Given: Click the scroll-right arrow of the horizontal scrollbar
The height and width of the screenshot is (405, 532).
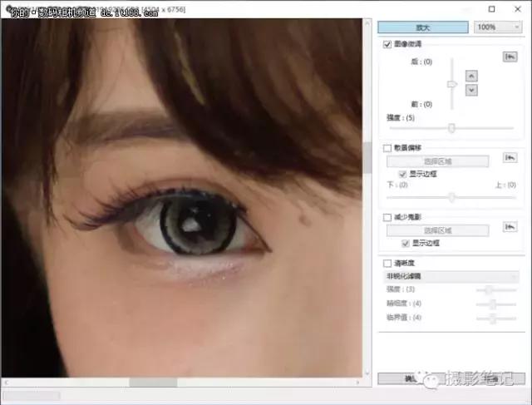Looking at the screenshot, I should [357, 383].
